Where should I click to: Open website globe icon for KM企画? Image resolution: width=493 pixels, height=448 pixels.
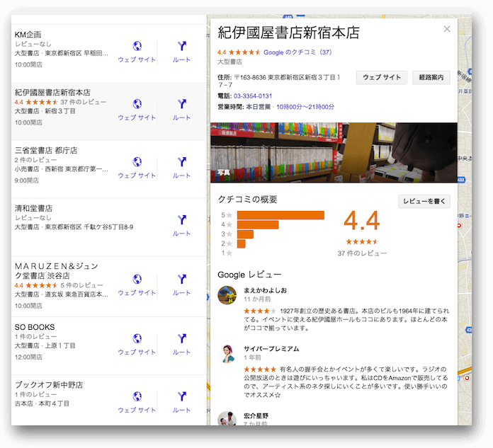[137, 46]
